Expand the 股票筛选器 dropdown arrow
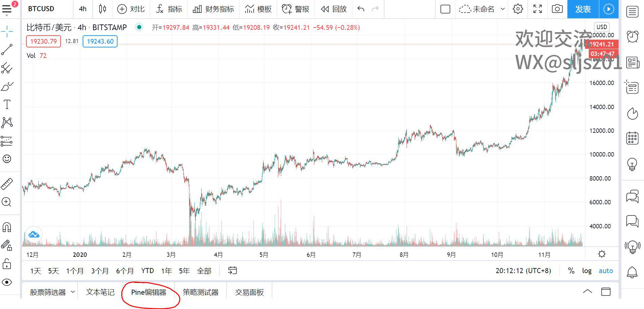644x309 pixels. tap(73, 292)
